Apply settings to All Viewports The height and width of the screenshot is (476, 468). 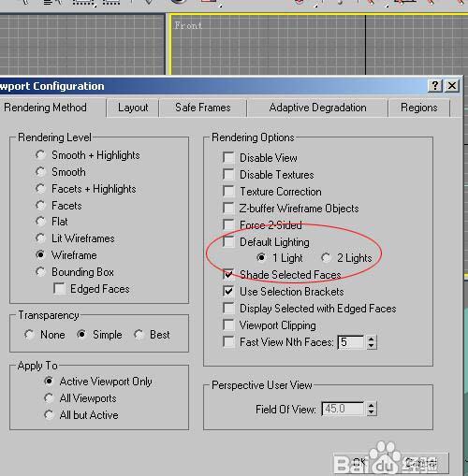coord(49,397)
